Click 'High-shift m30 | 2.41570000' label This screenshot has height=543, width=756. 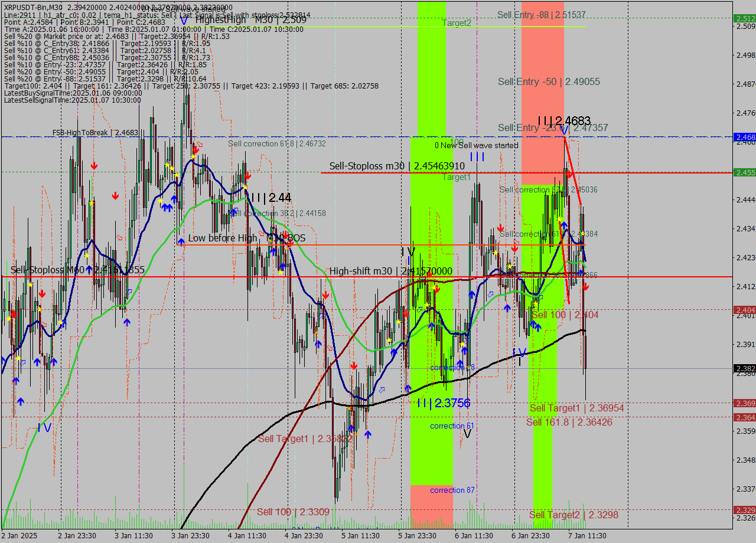391,271
